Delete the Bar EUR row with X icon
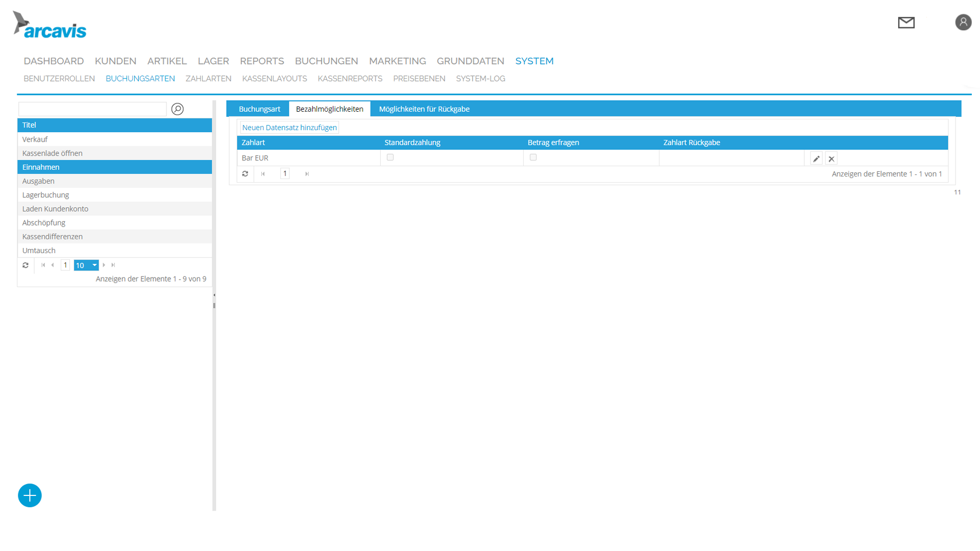The width and height of the screenshot is (980, 551). [831, 159]
